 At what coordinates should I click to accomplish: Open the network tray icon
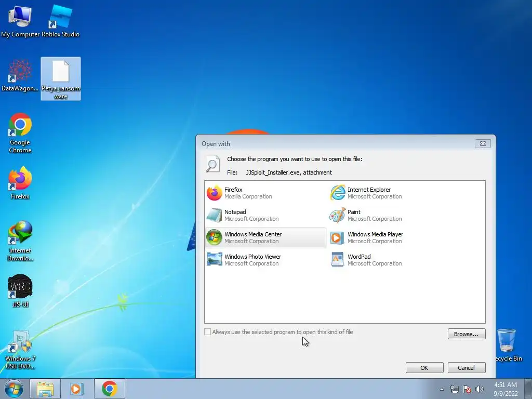tap(454, 389)
